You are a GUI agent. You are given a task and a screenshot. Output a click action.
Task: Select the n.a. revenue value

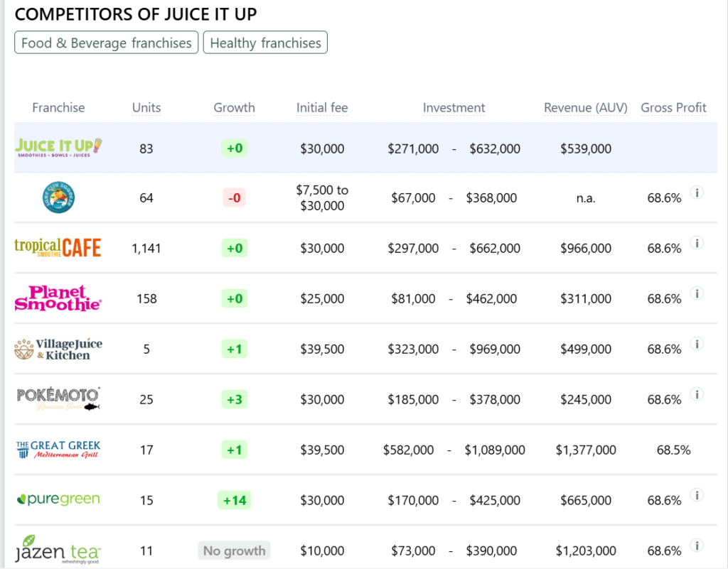[x=586, y=198]
